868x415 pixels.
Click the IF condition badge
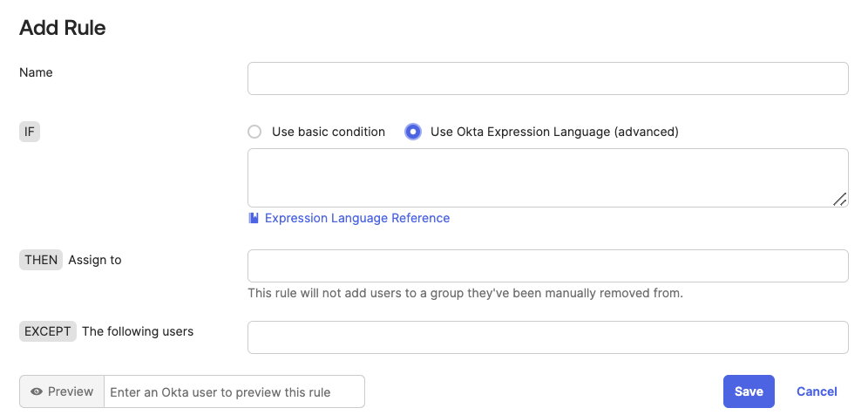[x=30, y=132]
